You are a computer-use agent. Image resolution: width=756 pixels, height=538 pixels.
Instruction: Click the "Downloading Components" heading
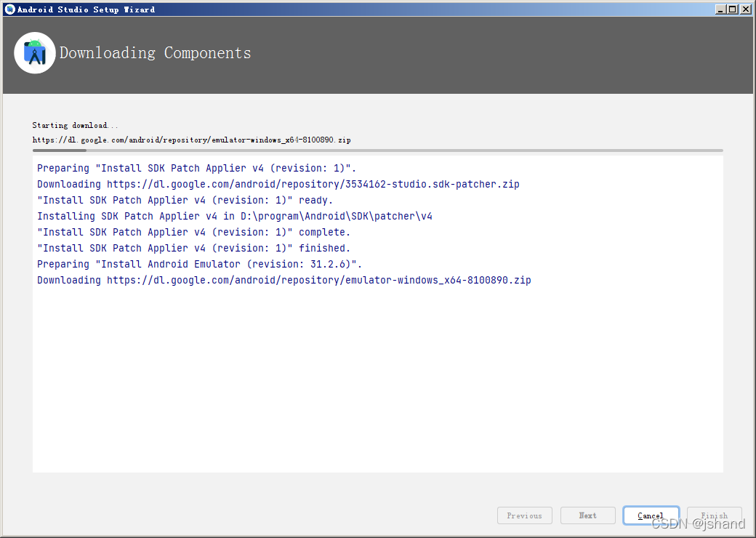click(x=156, y=52)
